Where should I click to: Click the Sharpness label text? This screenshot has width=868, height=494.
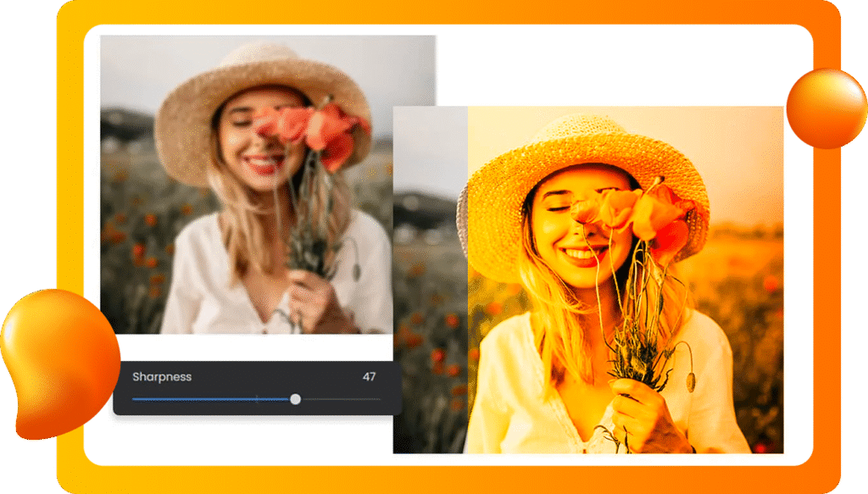click(x=162, y=377)
